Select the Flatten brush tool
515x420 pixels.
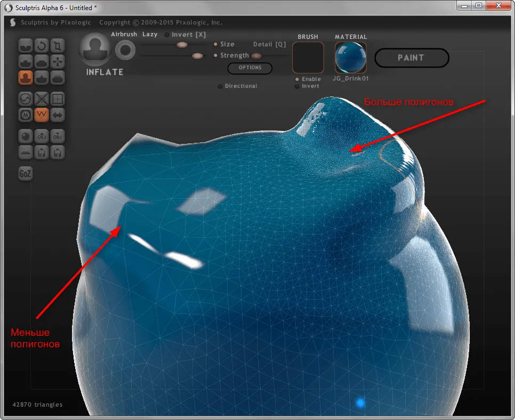click(x=42, y=62)
